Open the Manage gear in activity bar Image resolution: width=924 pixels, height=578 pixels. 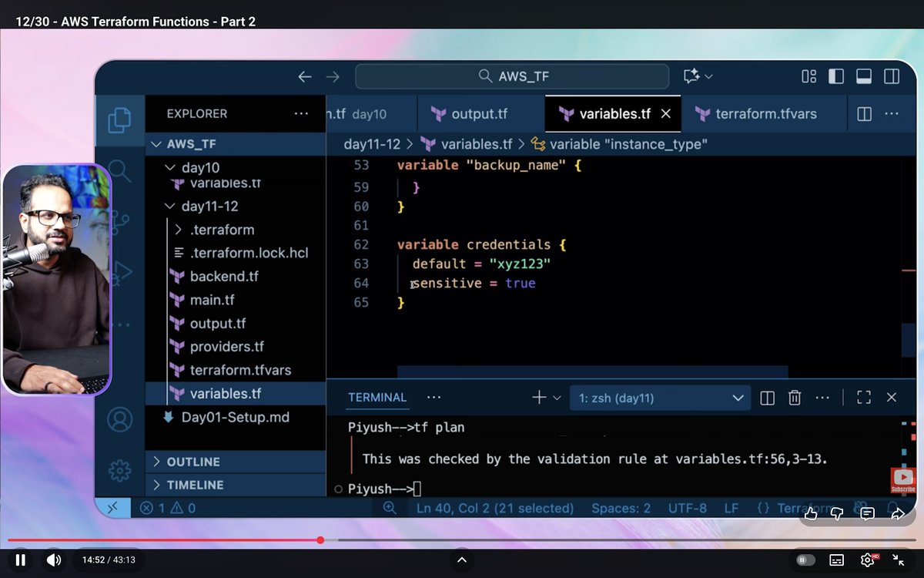click(x=119, y=470)
